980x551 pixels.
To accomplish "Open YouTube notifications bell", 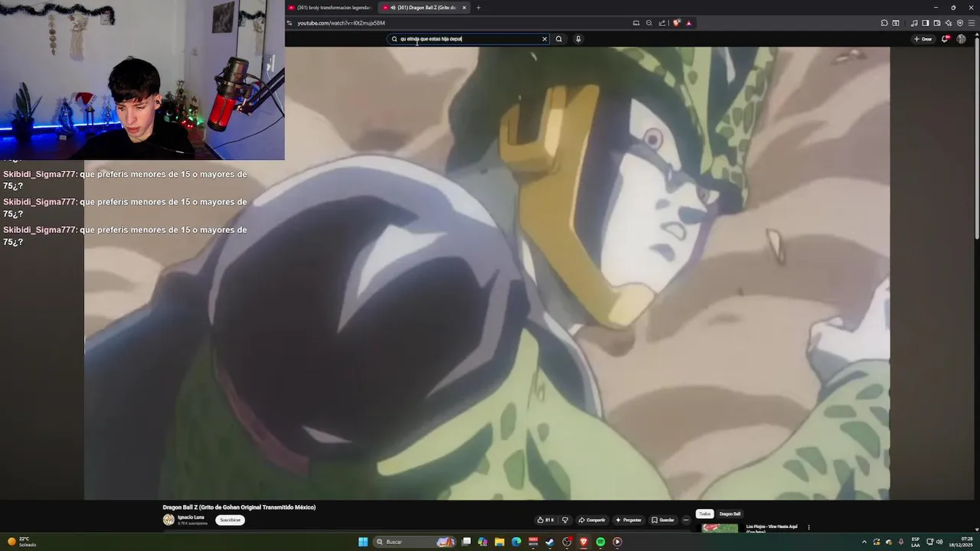I will point(946,38).
